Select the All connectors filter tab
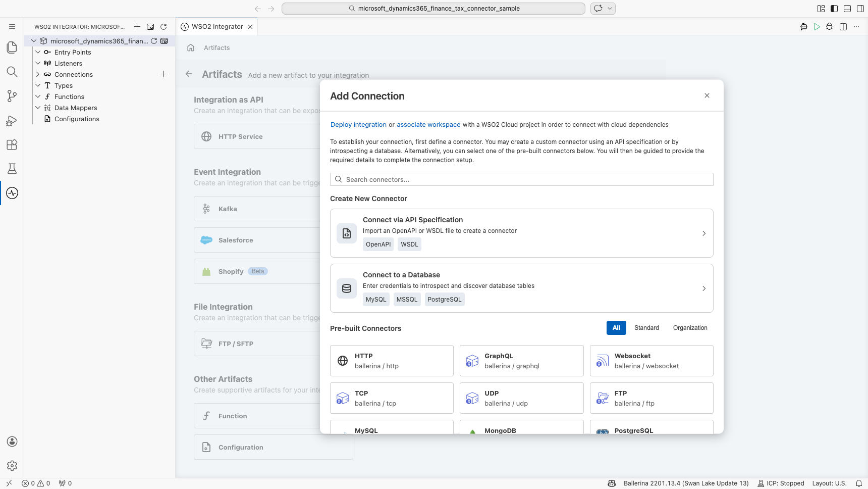 616,328
